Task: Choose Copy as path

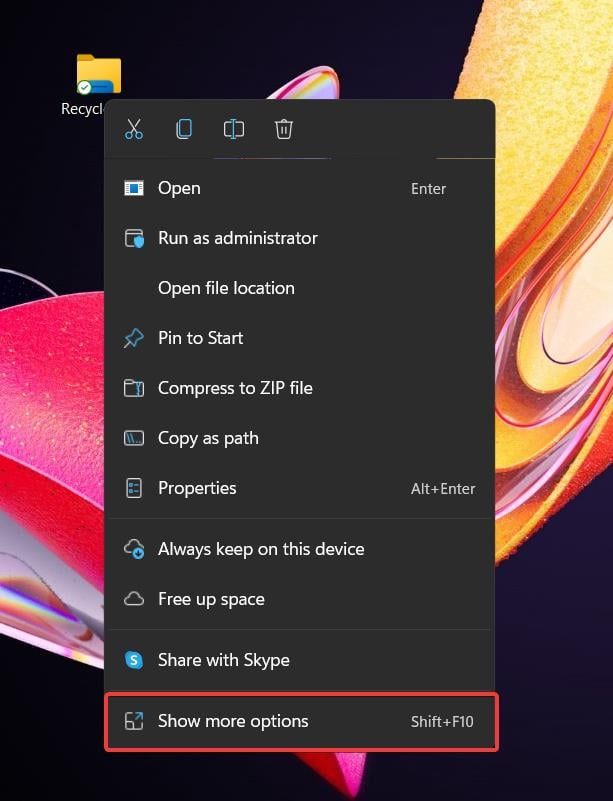Action: (300, 438)
